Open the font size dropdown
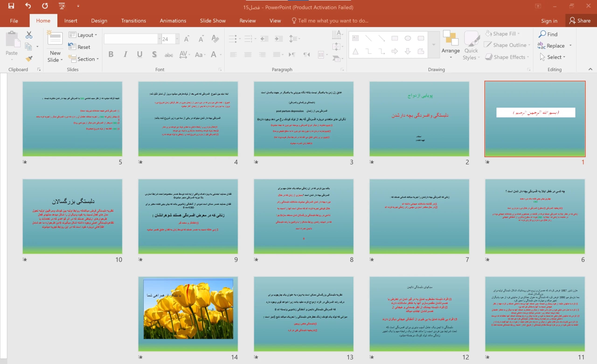Screen dimensions: 597x364 [x=177, y=39]
